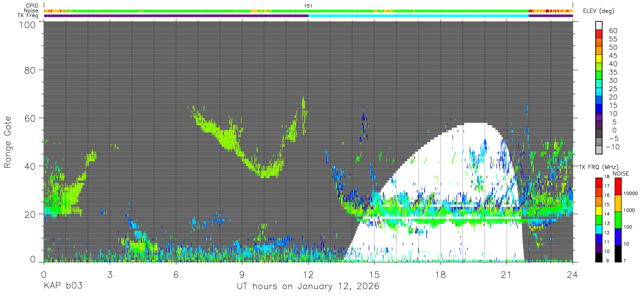
Task: Pick the white top swatch of elevation colorbar
Action: pos(599,25)
